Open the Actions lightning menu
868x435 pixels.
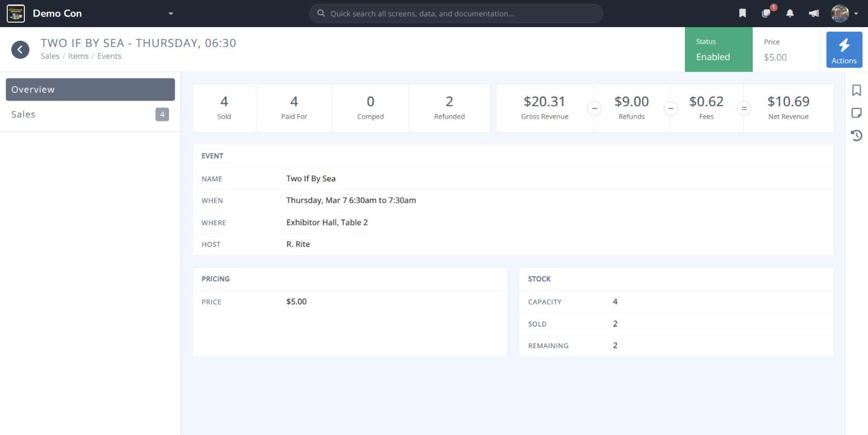coord(844,50)
